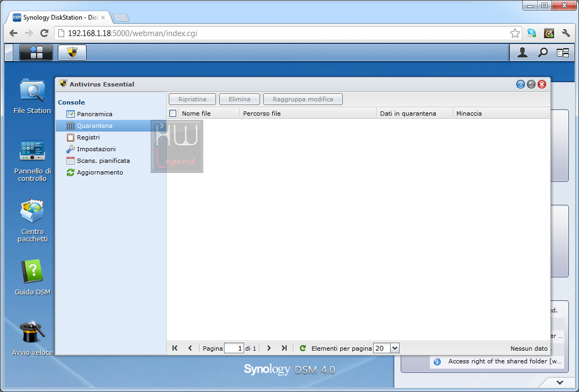Sort by Dati in quarantena column
579x392 pixels.
pos(414,114)
